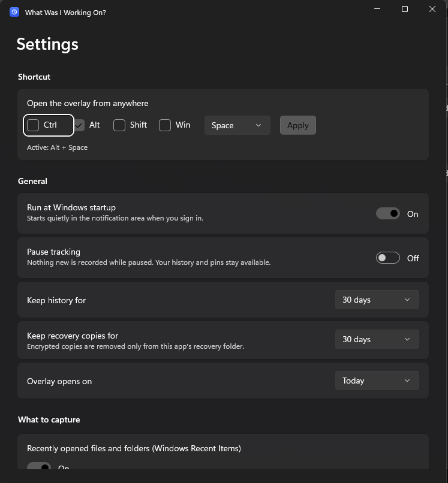The image size is (448, 483).
Task: Turn off Run at Windows startup toggle
Action: [388, 213]
